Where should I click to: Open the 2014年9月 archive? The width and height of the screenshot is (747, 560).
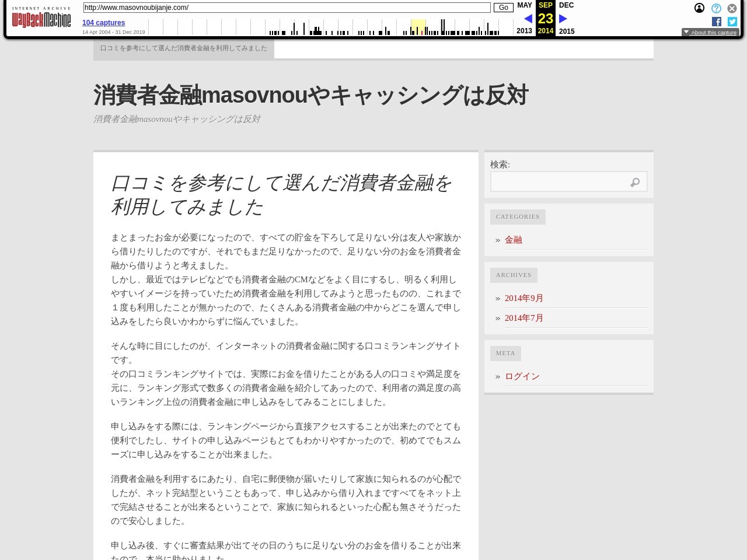[523, 298]
